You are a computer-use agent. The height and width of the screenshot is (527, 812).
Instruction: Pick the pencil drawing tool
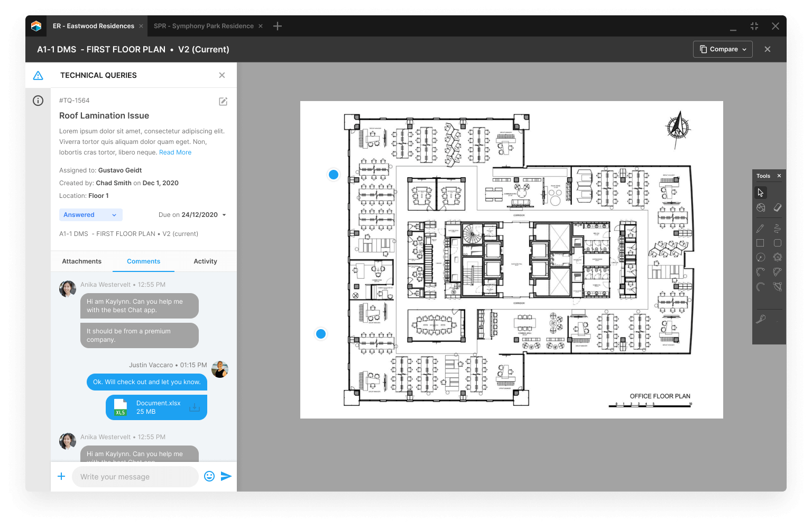[760, 229]
